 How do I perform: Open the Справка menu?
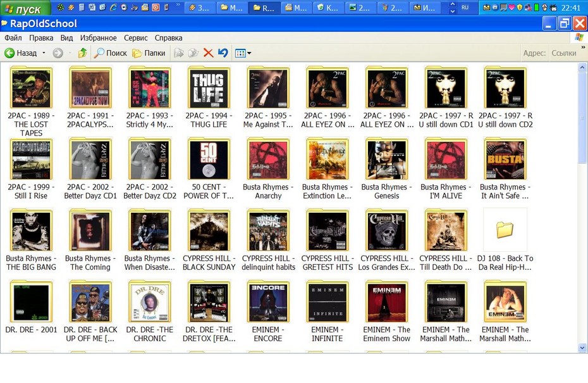point(168,37)
